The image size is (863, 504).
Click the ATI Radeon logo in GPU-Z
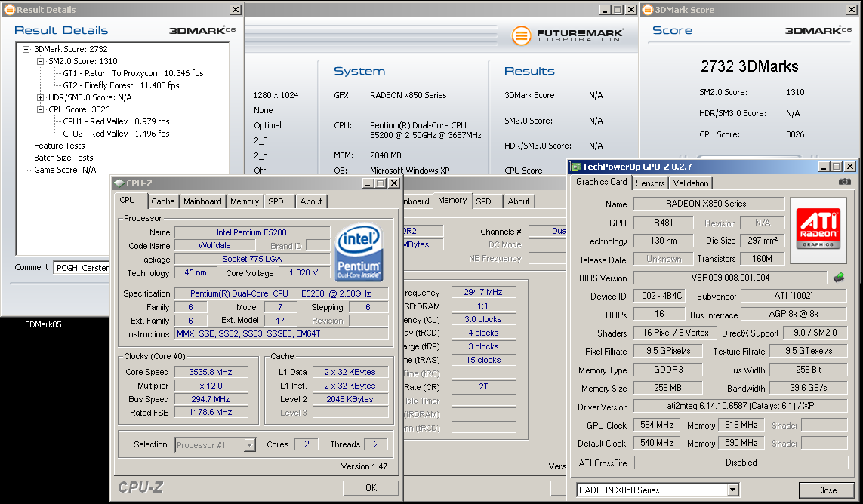point(818,227)
